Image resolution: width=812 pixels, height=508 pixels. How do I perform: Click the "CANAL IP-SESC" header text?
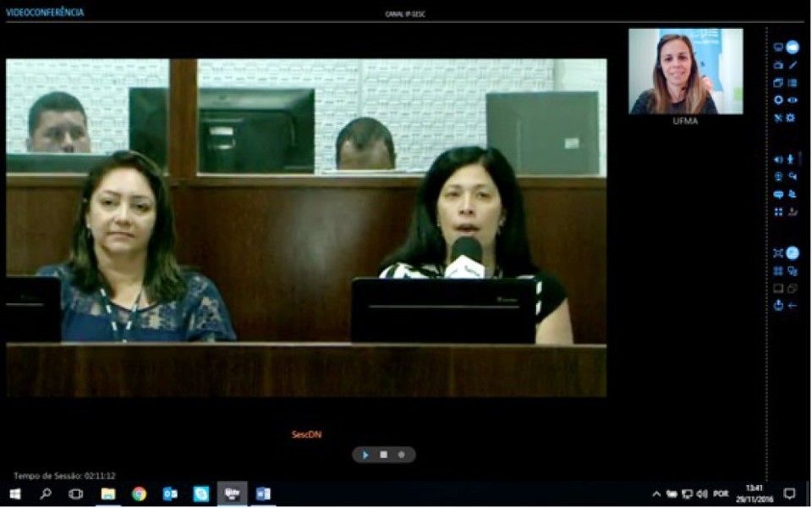pyautogui.click(x=405, y=14)
